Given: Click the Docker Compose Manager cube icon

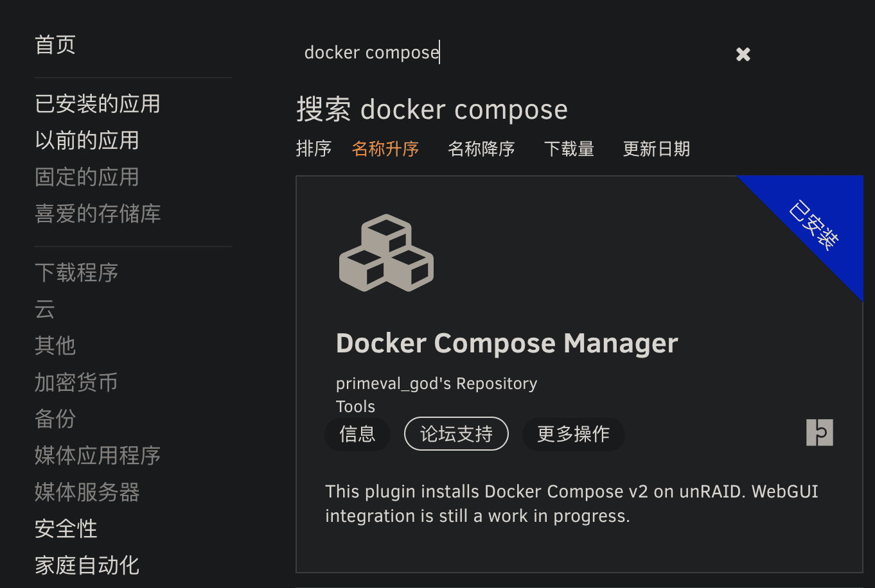Looking at the screenshot, I should point(386,253).
